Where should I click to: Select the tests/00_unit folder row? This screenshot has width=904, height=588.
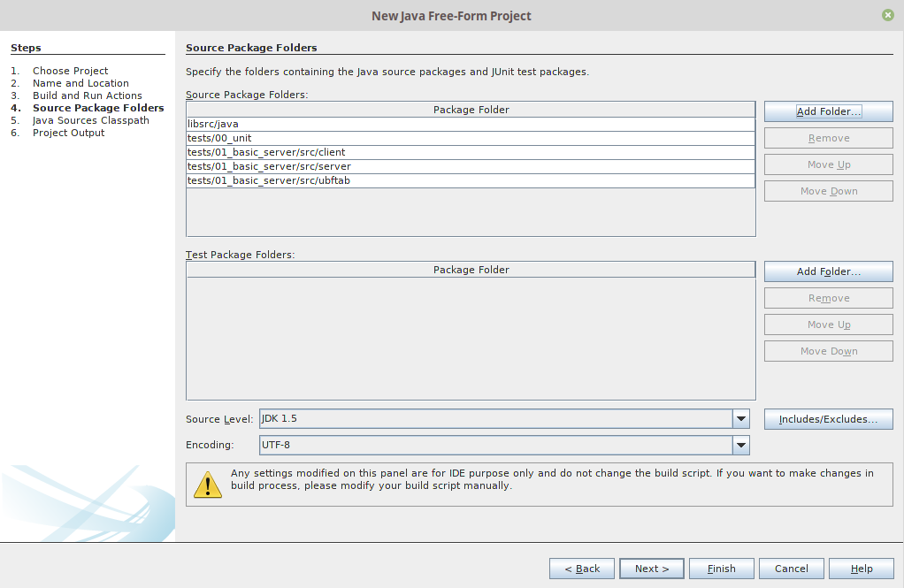[470, 139]
